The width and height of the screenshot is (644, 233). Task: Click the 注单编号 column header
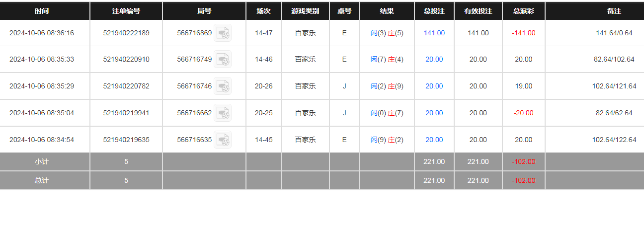click(x=126, y=11)
